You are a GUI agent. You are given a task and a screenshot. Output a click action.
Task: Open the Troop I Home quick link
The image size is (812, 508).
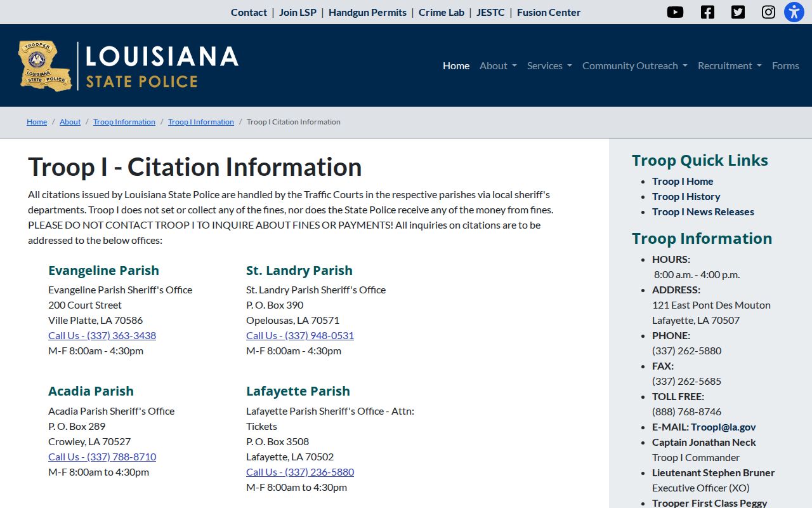tap(683, 181)
